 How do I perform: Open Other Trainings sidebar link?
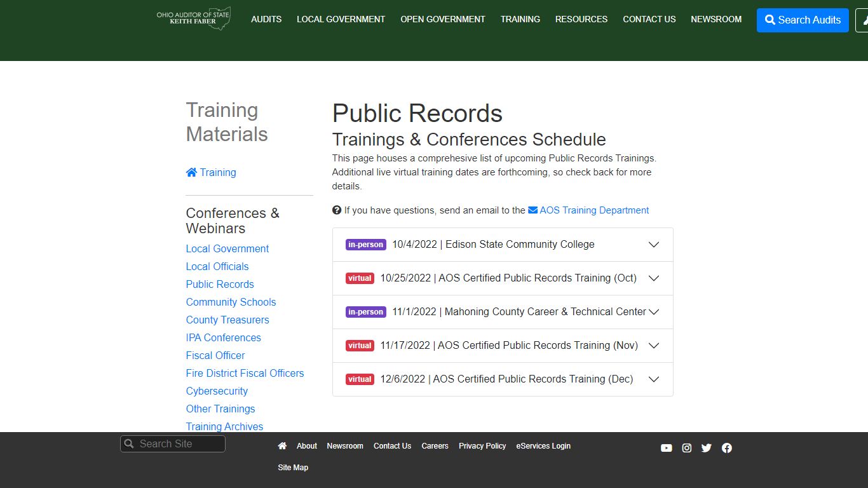[220, 409]
